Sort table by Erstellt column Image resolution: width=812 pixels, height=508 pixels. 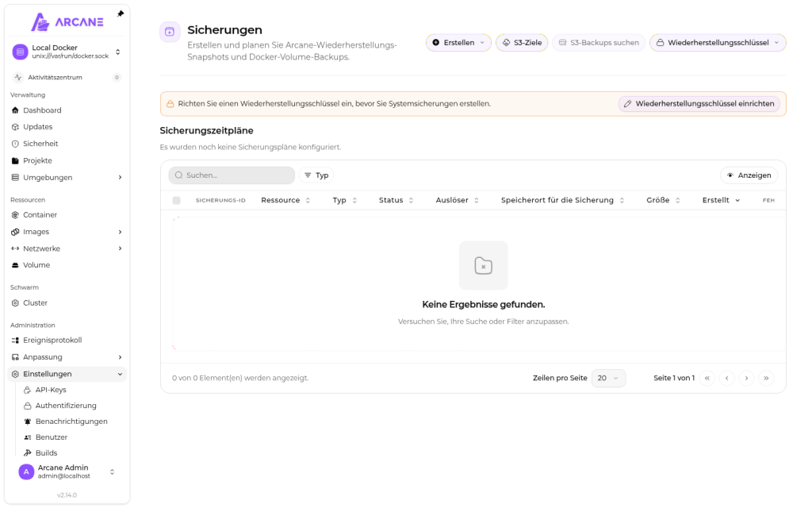point(721,200)
